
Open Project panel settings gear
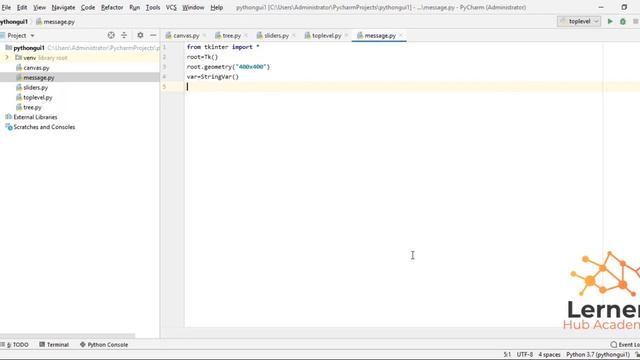(140, 36)
